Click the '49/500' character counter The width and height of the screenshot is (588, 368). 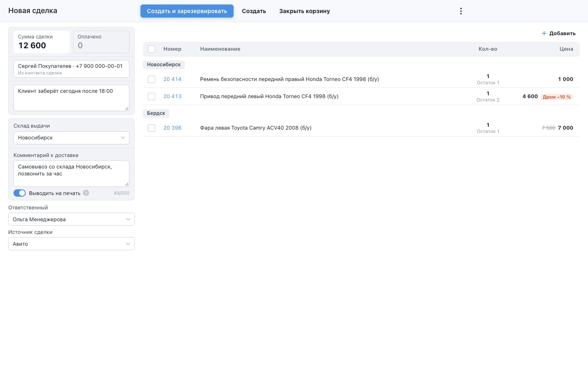(x=121, y=193)
